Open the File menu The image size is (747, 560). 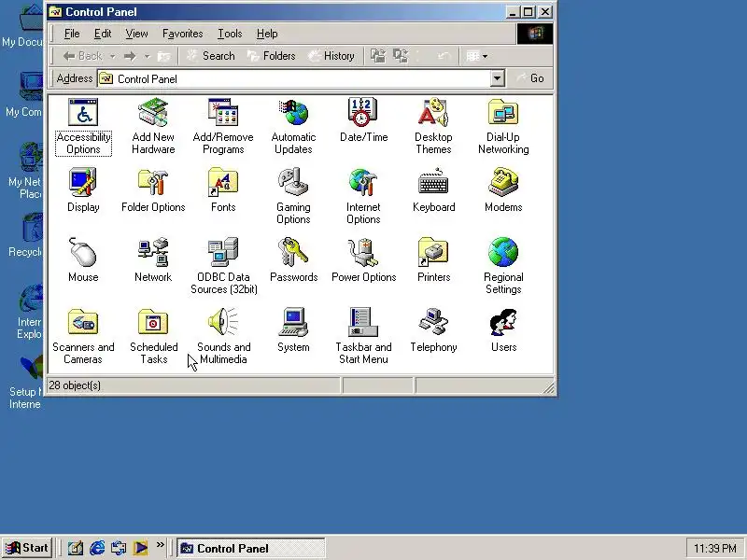(72, 34)
